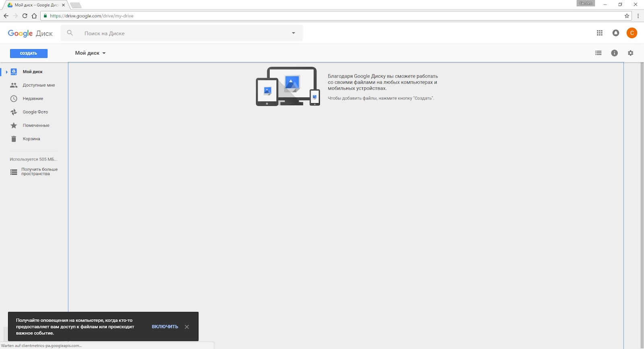Image resolution: width=644 pixels, height=349 pixels.
Task: Click the vertical scrollbar on right
Action: [x=642, y=204]
